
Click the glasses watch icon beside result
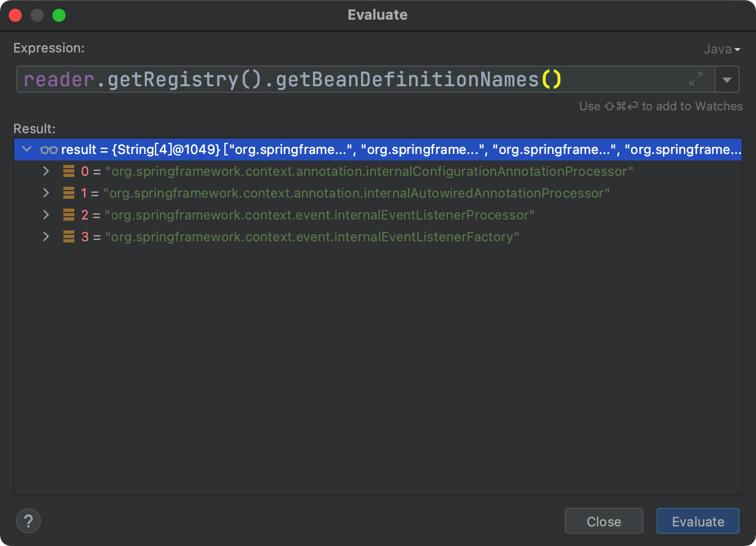tap(49, 150)
